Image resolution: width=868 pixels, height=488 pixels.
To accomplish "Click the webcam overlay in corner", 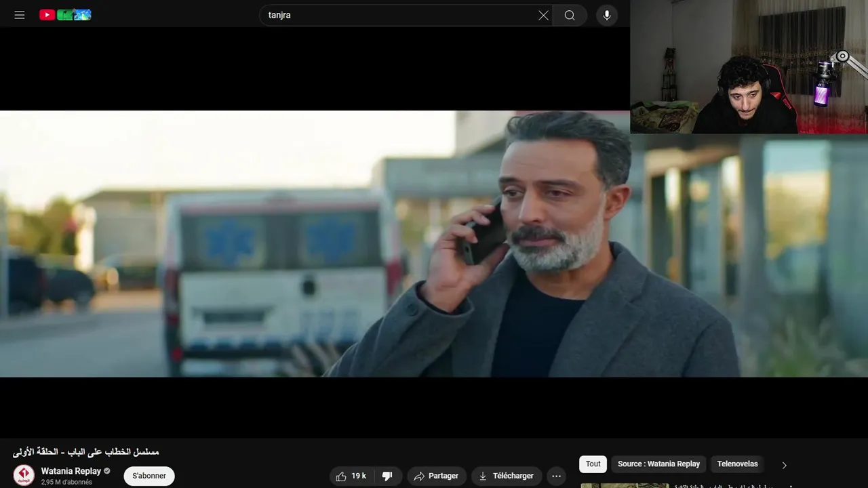I will (x=749, y=66).
